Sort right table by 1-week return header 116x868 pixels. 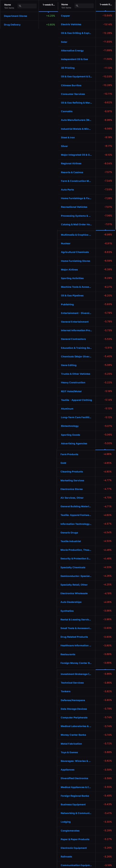(x=106, y=5)
